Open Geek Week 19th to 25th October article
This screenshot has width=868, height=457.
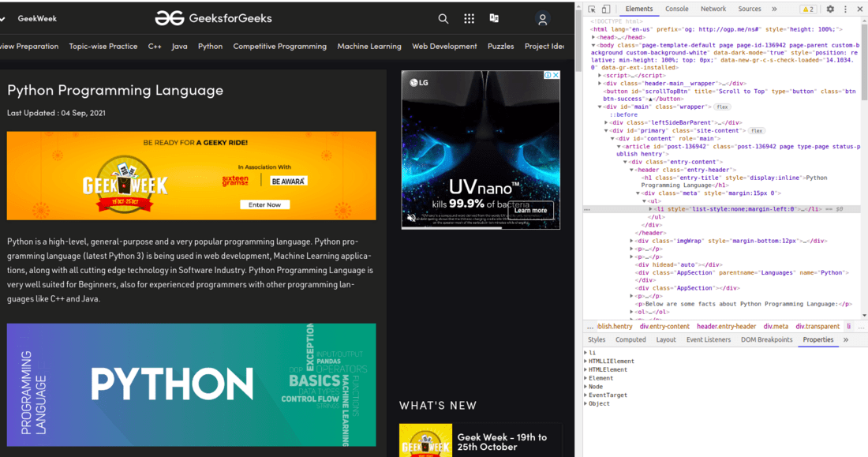click(502, 442)
